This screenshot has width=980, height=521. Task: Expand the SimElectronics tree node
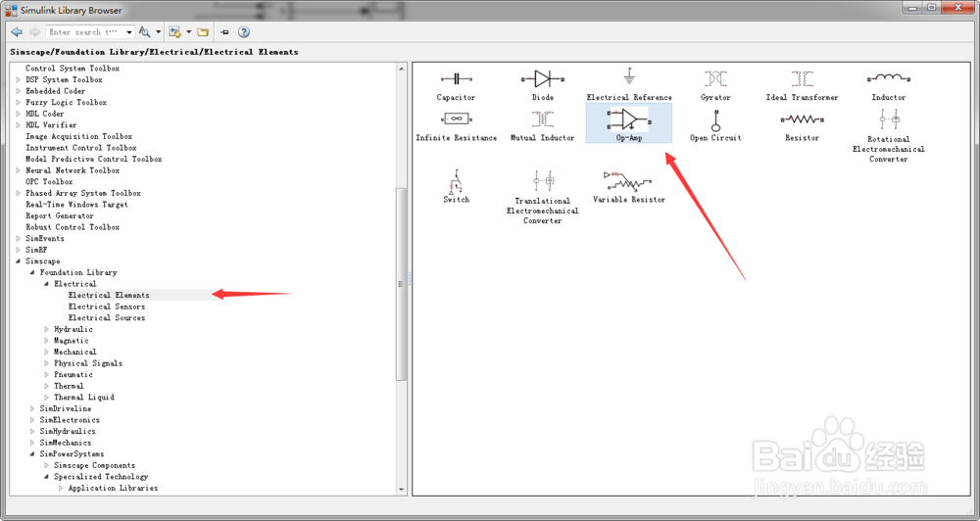tap(32, 420)
